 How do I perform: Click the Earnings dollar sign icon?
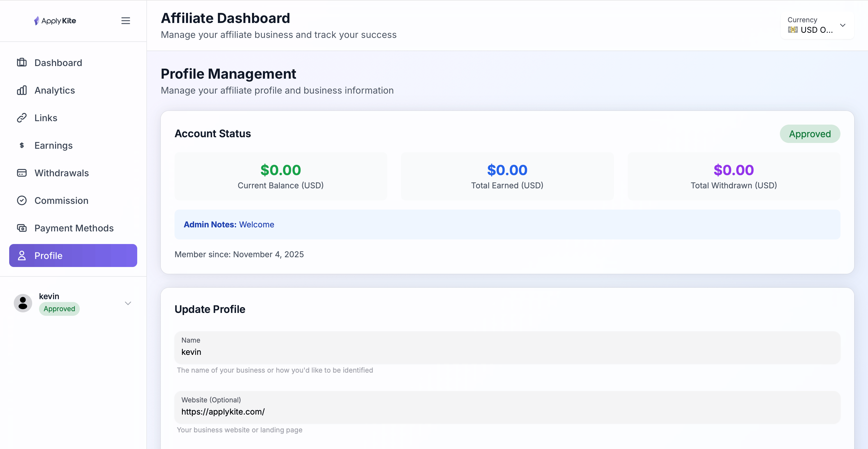pos(22,145)
